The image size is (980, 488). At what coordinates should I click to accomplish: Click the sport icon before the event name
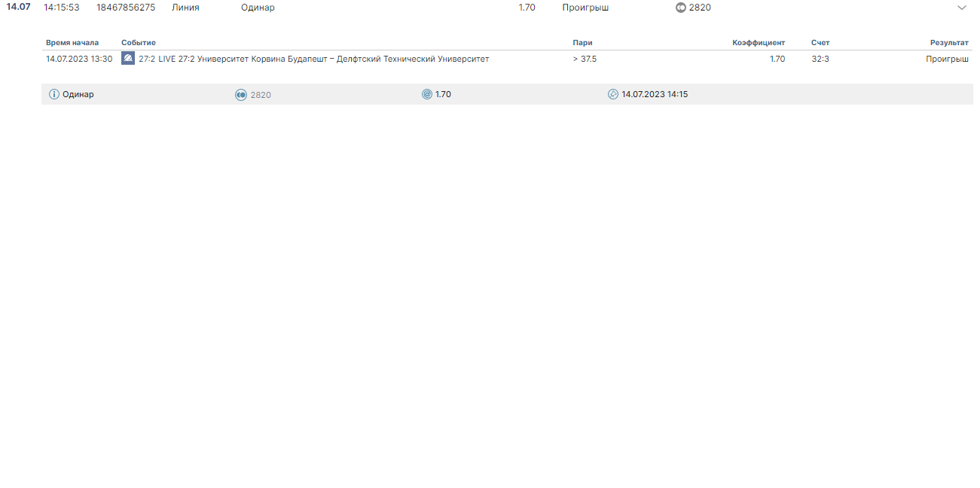(x=128, y=59)
